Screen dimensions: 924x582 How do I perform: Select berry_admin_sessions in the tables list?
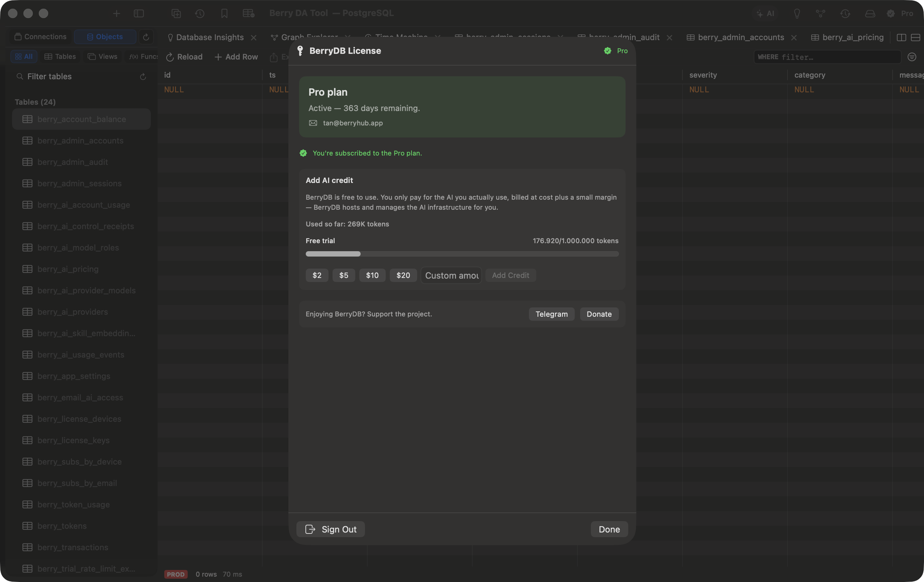pos(81,183)
